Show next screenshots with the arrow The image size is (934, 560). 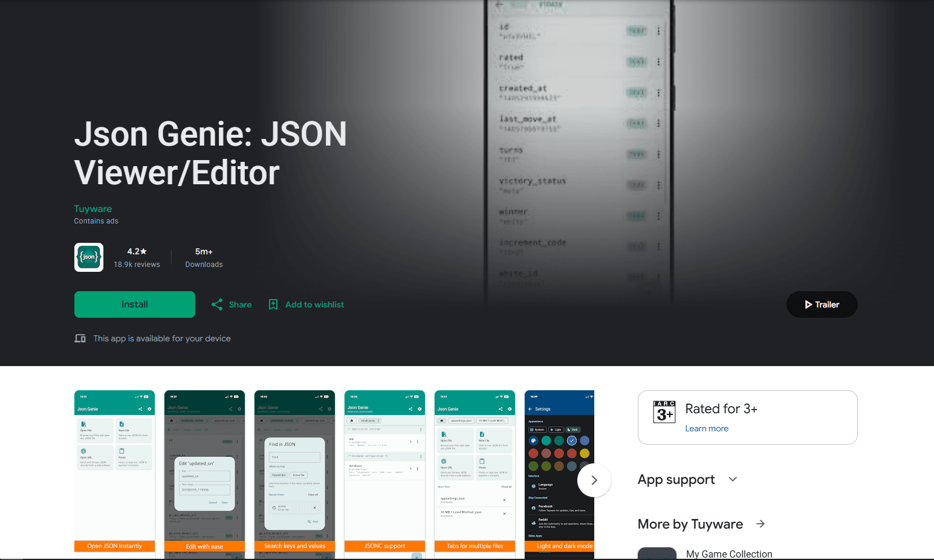pyautogui.click(x=594, y=480)
